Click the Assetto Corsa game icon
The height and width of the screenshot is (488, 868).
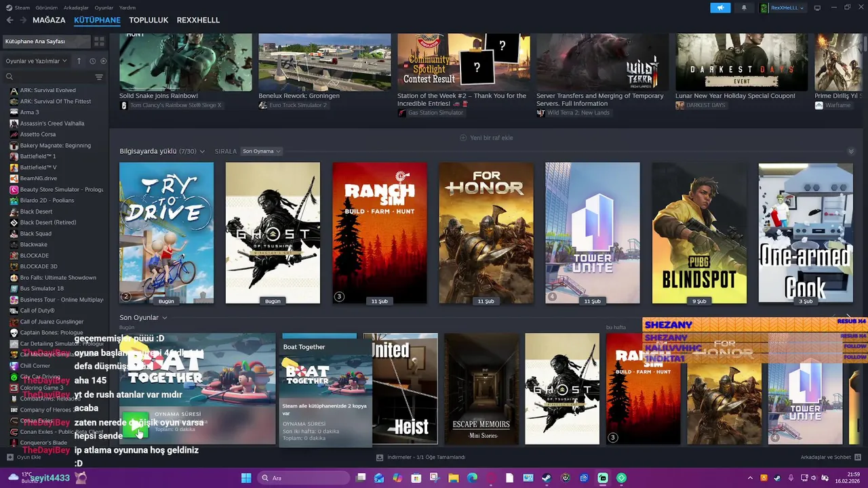pos(14,134)
